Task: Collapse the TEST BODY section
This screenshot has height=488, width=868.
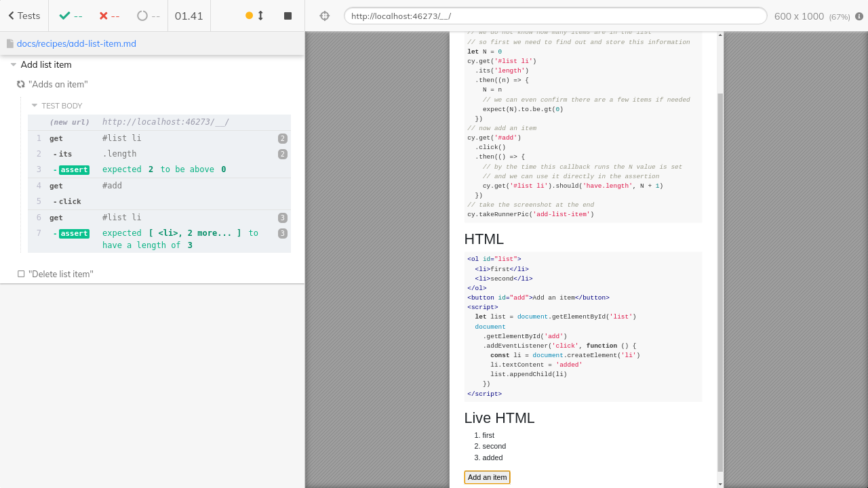Action: 34,106
